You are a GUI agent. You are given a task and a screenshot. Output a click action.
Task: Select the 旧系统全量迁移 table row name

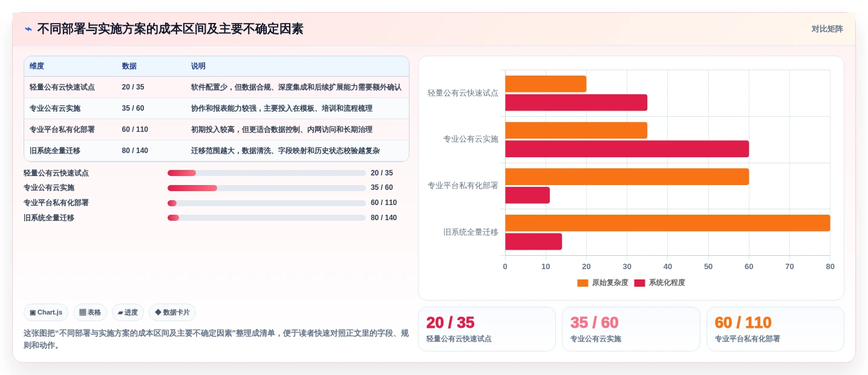[x=55, y=151]
